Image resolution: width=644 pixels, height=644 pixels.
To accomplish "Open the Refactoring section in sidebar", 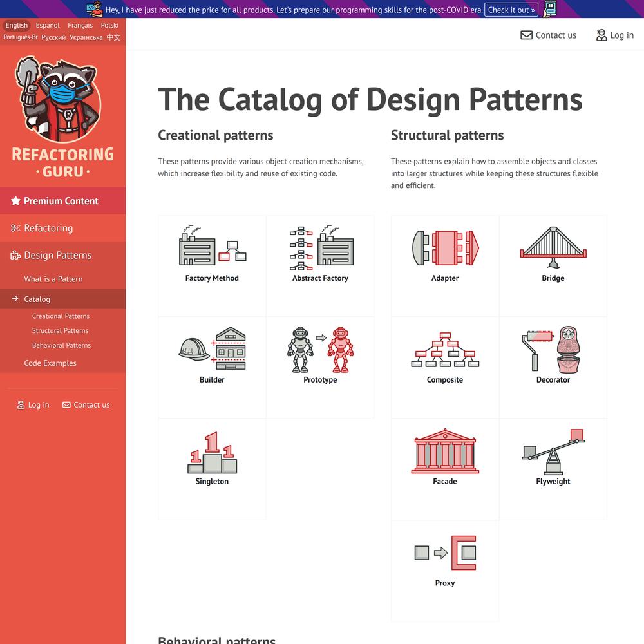I will point(63,228).
